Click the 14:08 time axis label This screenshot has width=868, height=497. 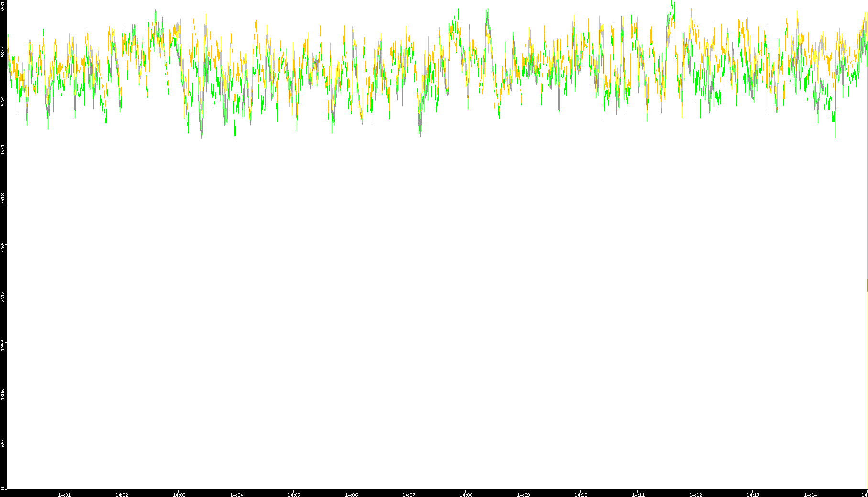[x=466, y=494]
